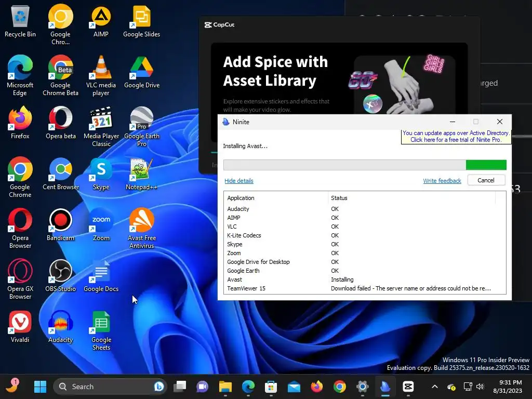Screen dimensions: 532x399
Task: Select the Avast row showing Installing
Action: click(365, 280)
